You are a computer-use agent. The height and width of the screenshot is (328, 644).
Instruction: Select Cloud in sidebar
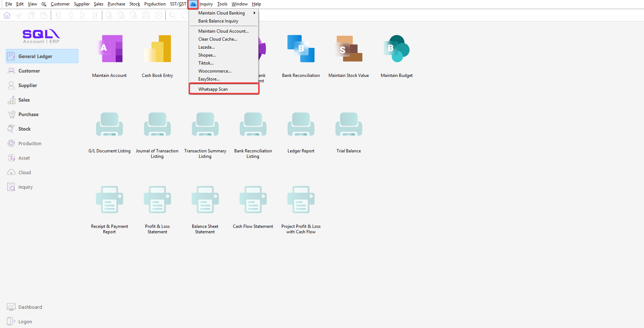tap(42, 172)
